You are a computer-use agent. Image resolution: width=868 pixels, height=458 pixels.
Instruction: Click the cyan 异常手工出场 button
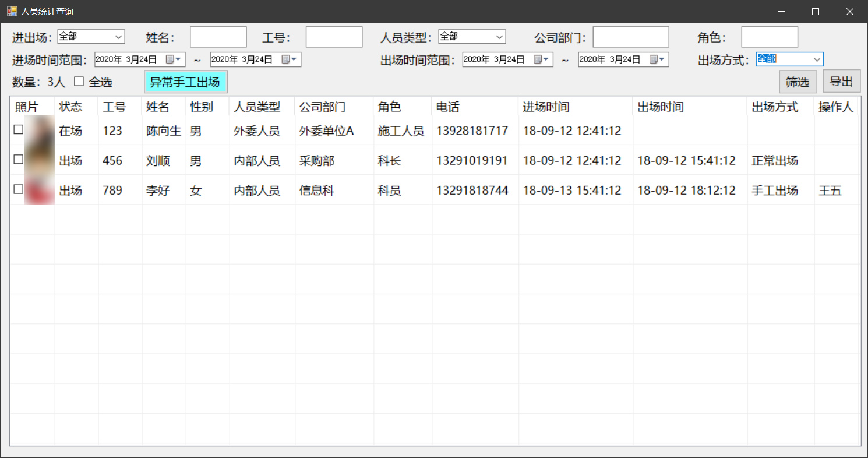(x=185, y=82)
